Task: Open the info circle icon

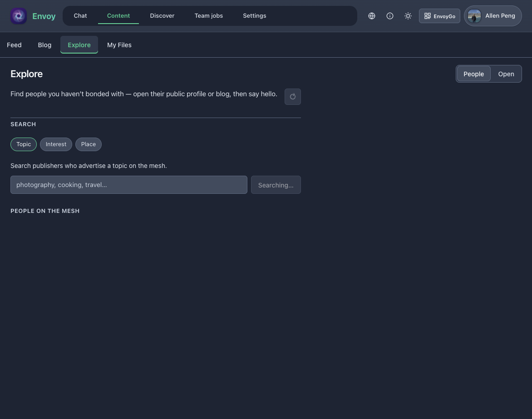Action: pyautogui.click(x=390, y=16)
